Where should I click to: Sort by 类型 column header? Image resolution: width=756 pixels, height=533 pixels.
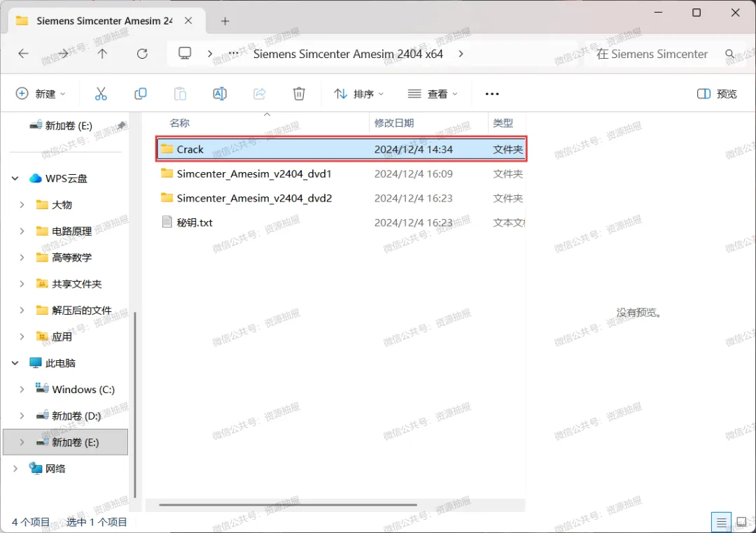pyautogui.click(x=503, y=123)
